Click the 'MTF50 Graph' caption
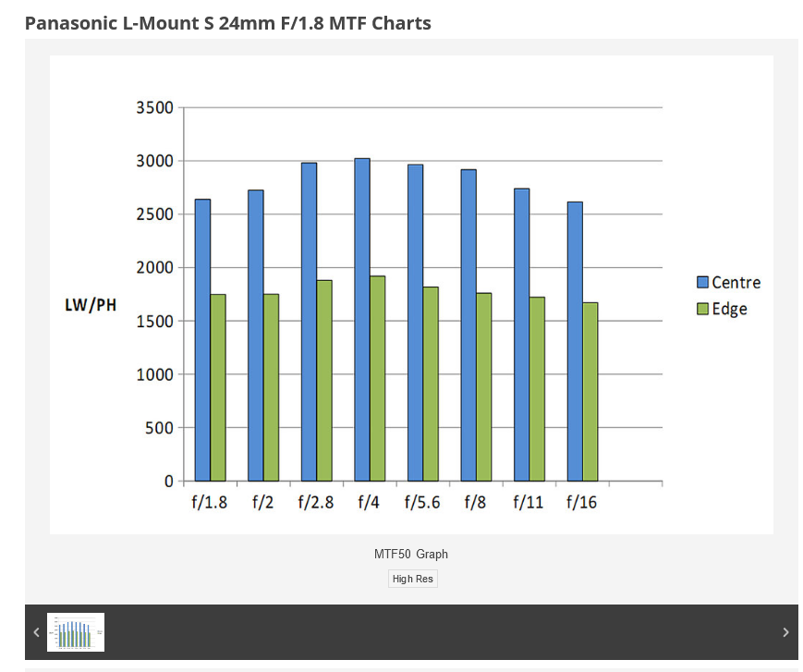Image resolution: width=803 pixels, height=672 pixels. click(410, 555)
